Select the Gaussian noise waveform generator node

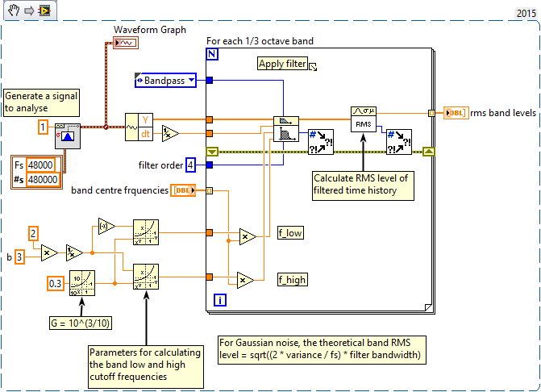click(x=68, y=136)
